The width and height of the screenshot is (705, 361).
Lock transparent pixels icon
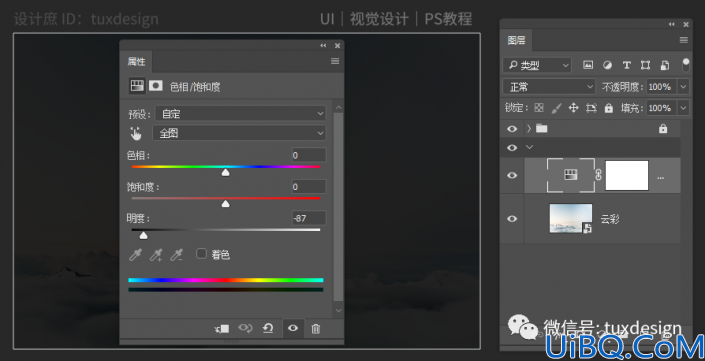pyautogui.click(x=539, y=108)
